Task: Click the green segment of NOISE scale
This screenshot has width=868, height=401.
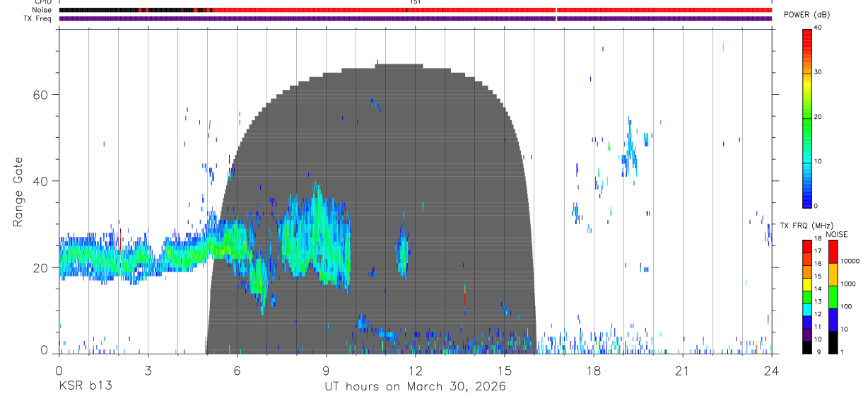Action: pyautogui.click(x=833, y=297)
